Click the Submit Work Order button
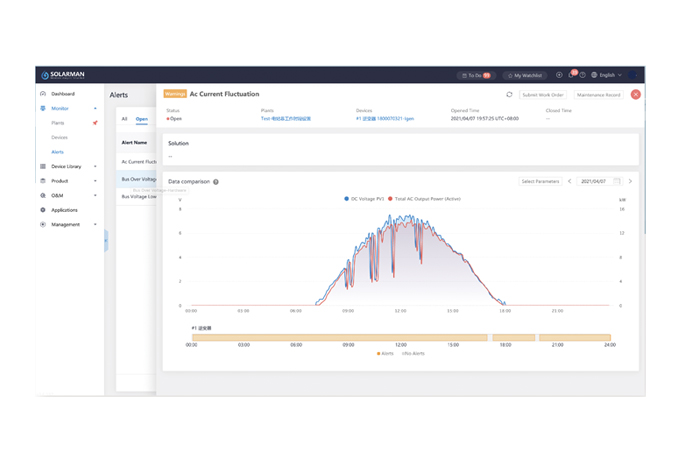 (x=543, y=95)
